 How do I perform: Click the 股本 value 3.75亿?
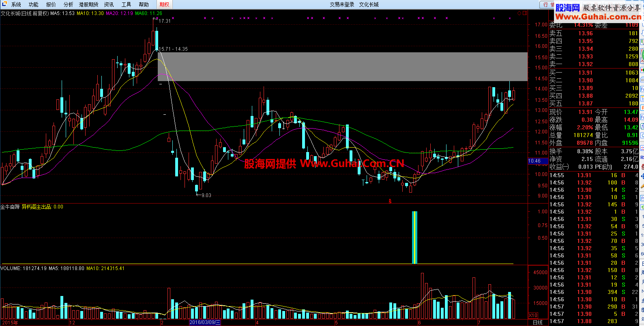click(x=629, y=152)
